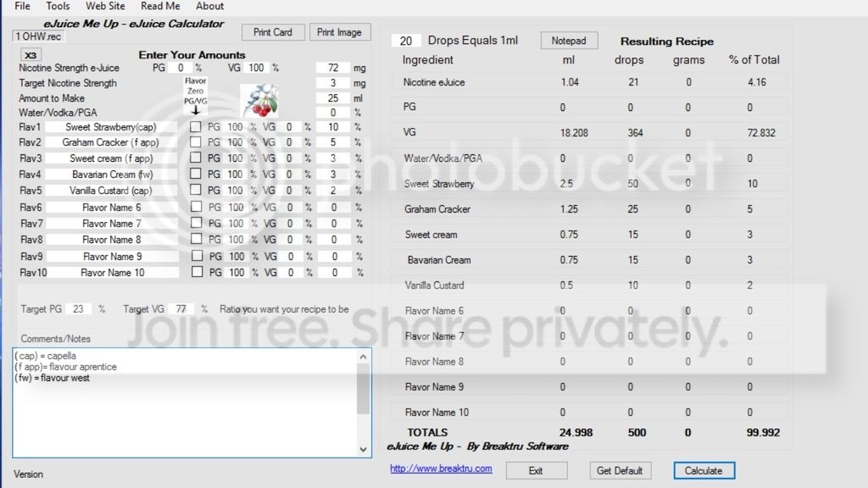
Task: Click Flav5 flavor percent field showing 2
Action: 332,191
